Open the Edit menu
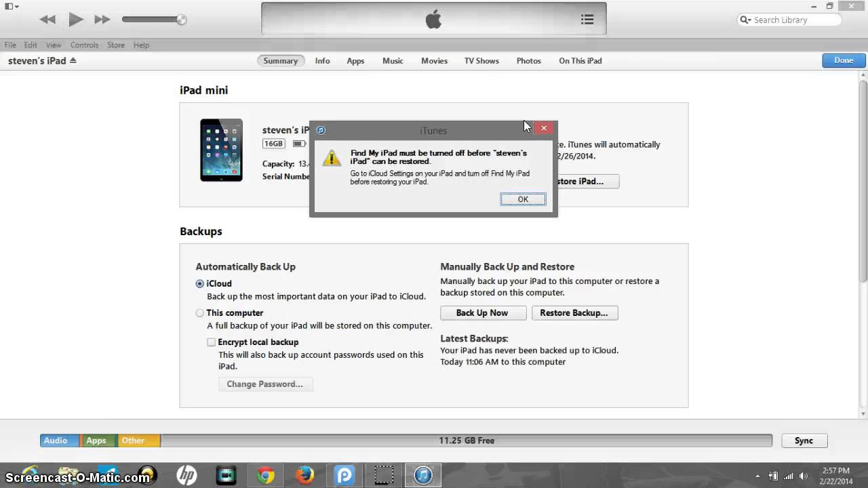 click(31, 45)
